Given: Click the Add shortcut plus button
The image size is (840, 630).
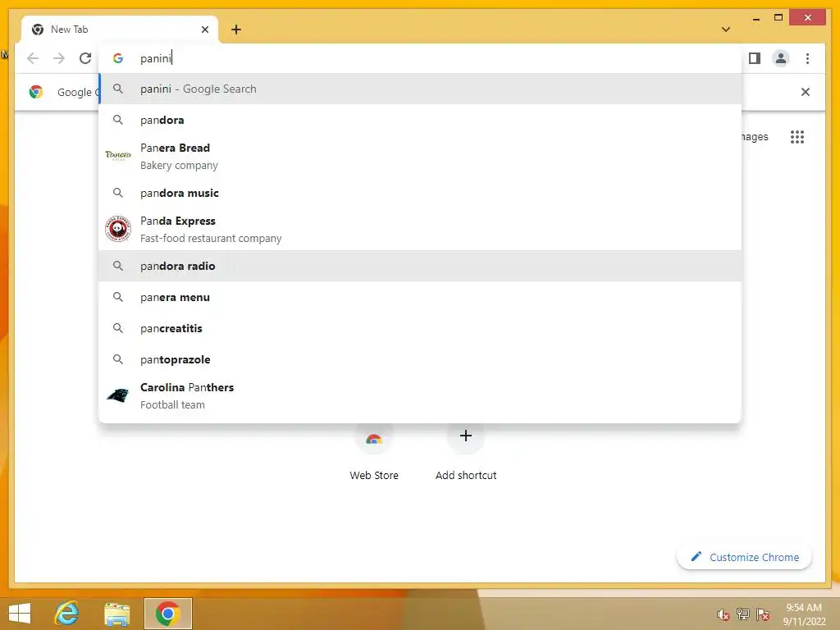Looking at the screenshot, I should coord(466,436).
